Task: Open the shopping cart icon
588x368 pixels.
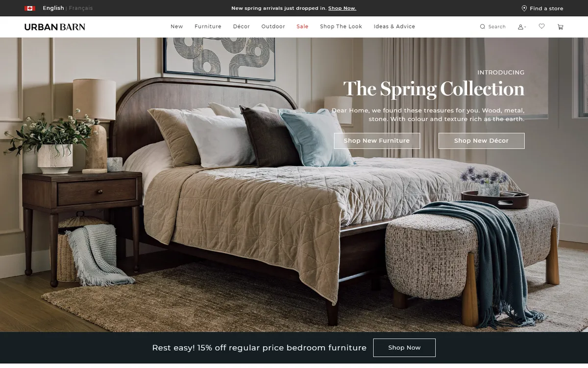Action: [561, 27]
